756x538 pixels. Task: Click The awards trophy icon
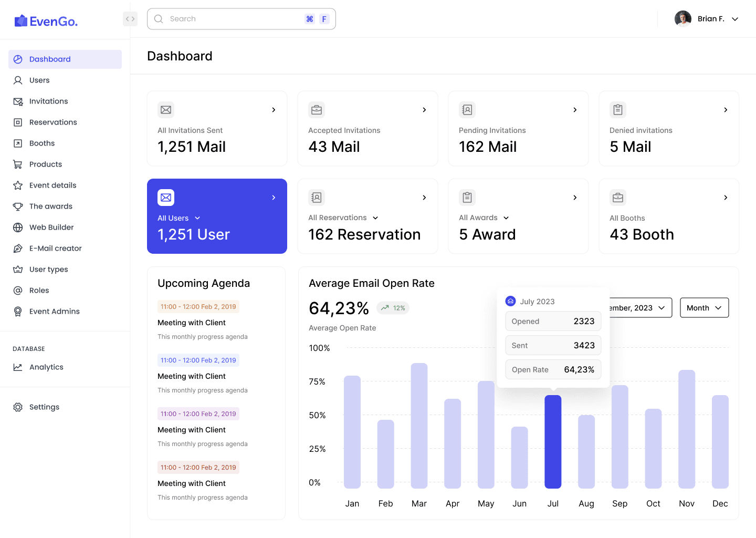tap(18, 206)
